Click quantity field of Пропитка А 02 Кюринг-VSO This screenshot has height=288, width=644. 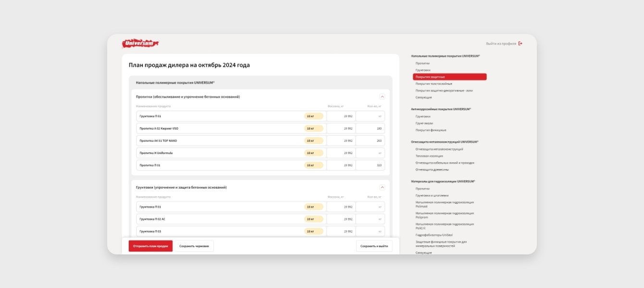(370, 129)
